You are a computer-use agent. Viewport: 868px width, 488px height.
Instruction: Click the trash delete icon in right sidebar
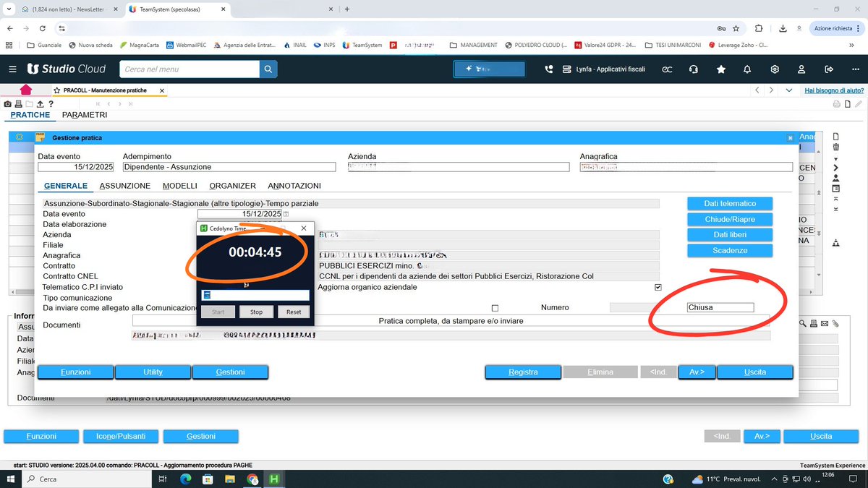836,147
